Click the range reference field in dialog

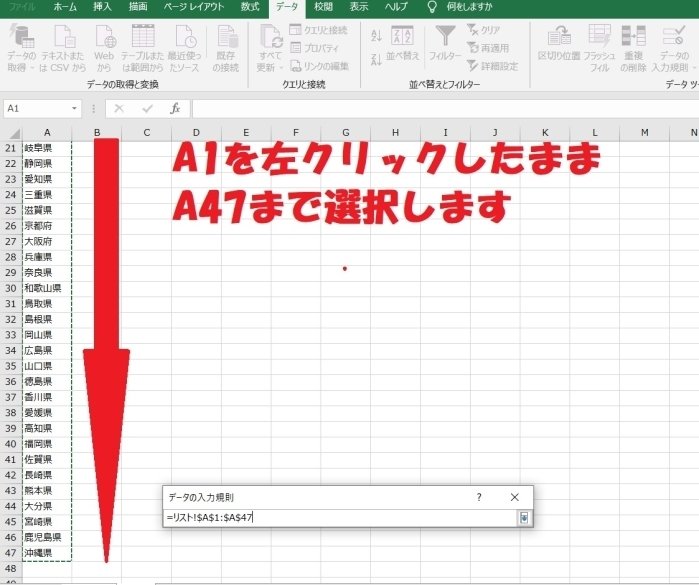pos(340,518)
